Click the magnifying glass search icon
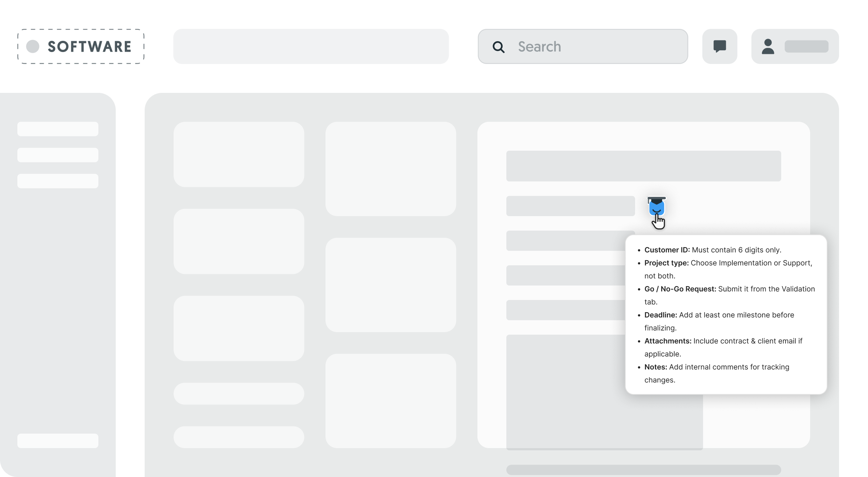Viewport: 868px width, 477px height. (x=498, y=47)
